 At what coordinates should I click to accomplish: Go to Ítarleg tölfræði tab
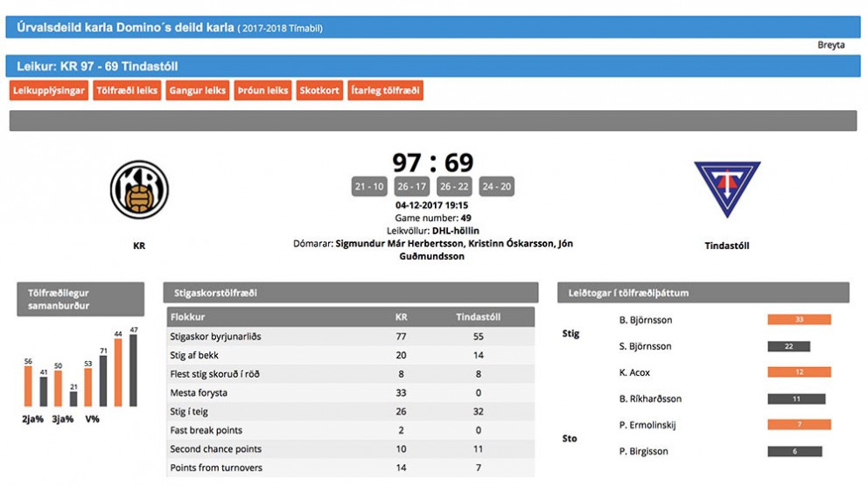pos(385,91)
